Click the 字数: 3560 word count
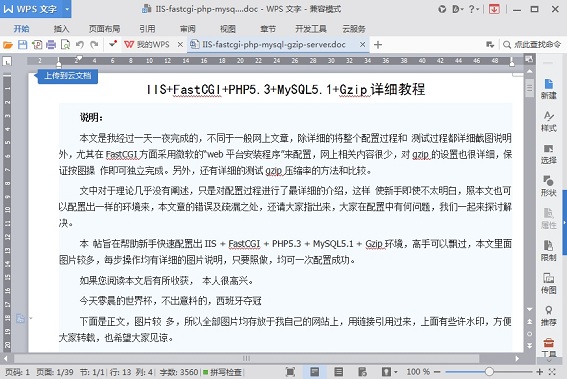Screen dimensions: 567x379 coord(179,372)
